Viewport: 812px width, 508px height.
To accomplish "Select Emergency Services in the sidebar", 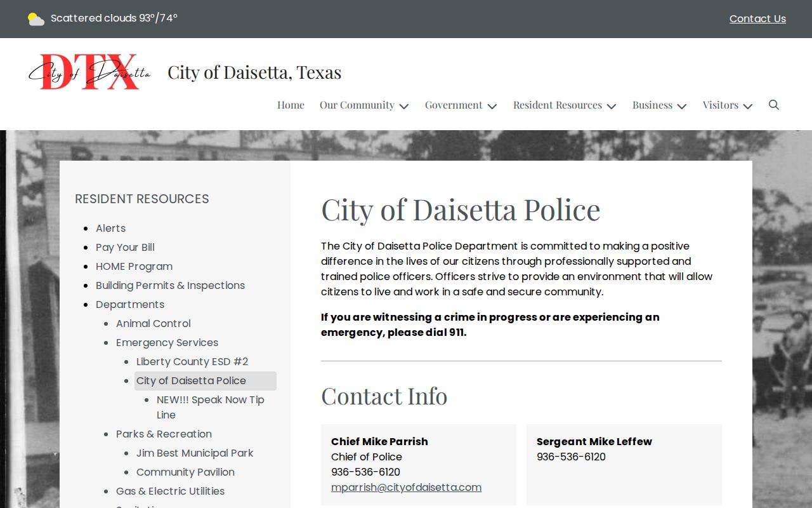I will (x=167, y=342).
